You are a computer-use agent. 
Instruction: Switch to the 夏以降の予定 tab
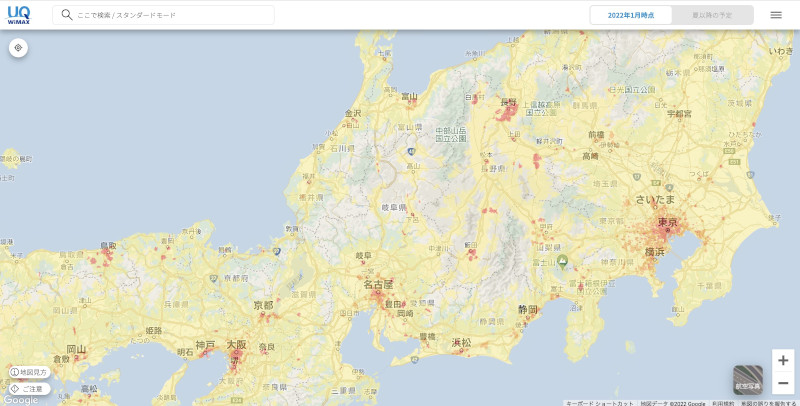[x=712, y=15]
